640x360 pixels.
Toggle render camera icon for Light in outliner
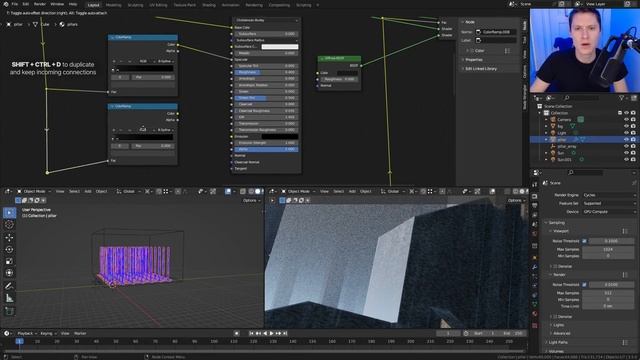633,133
